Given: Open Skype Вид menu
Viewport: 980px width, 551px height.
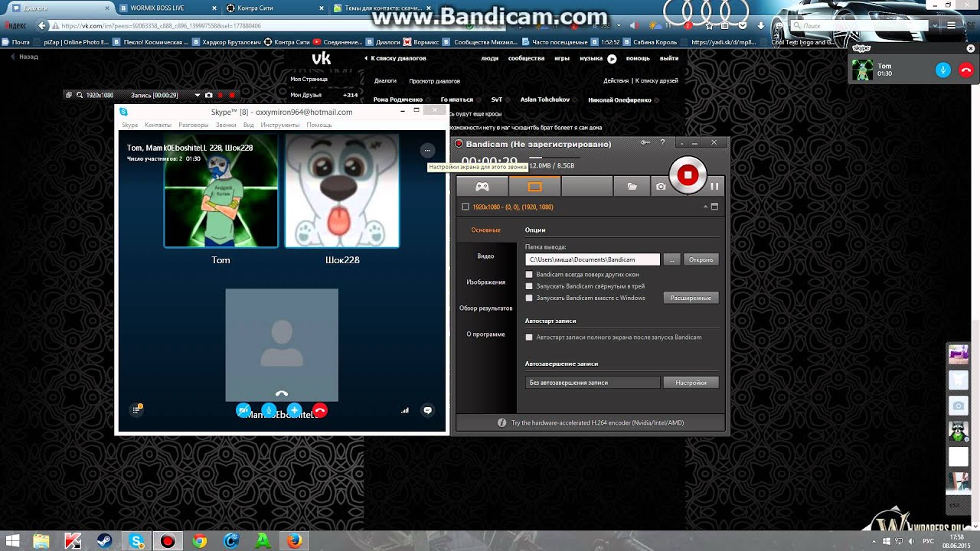Looking at the screenshot, I should [x=249, y=125].
